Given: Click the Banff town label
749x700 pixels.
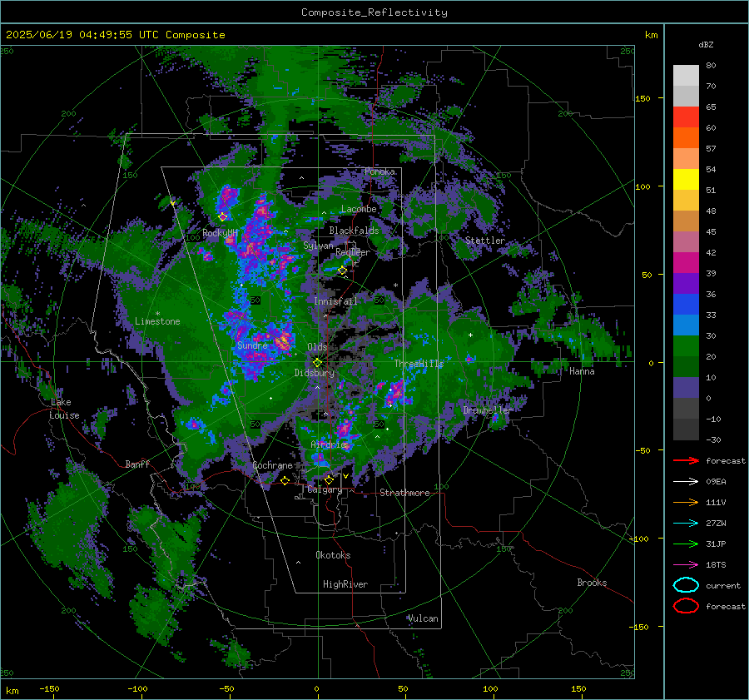Looking at the screenshot, I should coord(137,464).
